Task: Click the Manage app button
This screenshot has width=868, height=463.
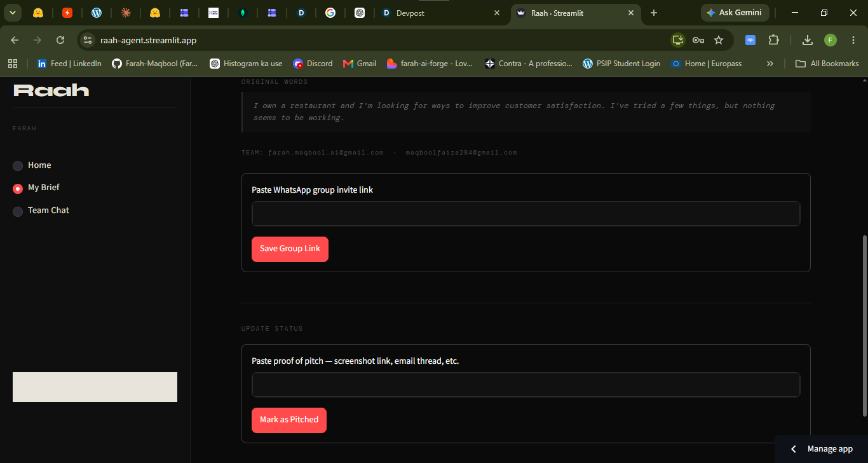Action: point(822,449)
